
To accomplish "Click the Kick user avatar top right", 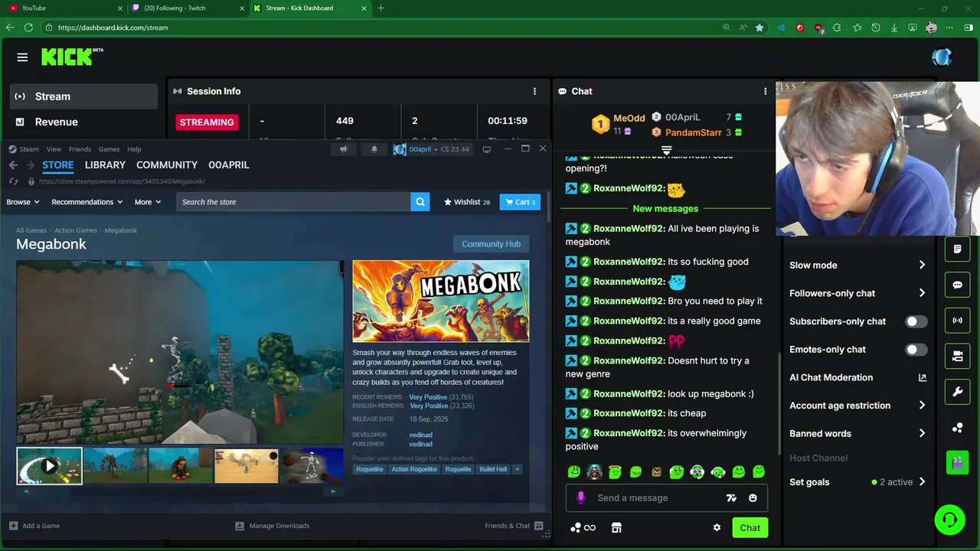I will point(942,57).
